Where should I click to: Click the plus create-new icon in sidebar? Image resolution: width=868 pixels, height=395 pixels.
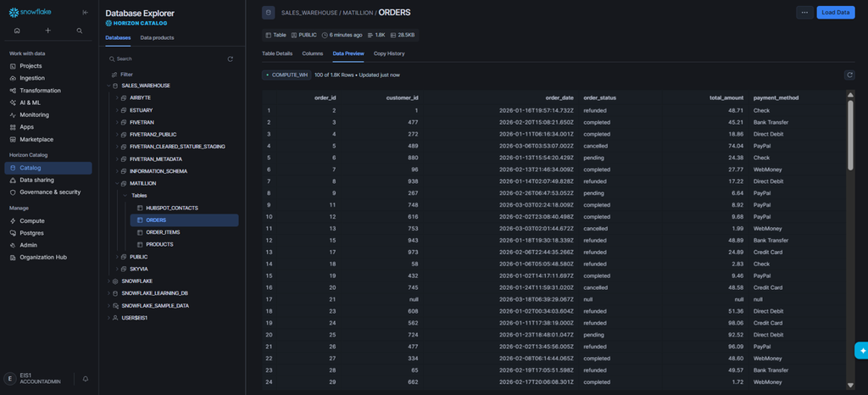(48, 31)
